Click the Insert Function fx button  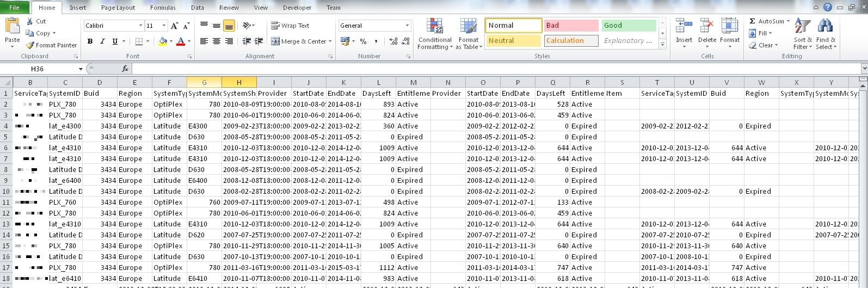pyautogui.click(x=125, y=69)
